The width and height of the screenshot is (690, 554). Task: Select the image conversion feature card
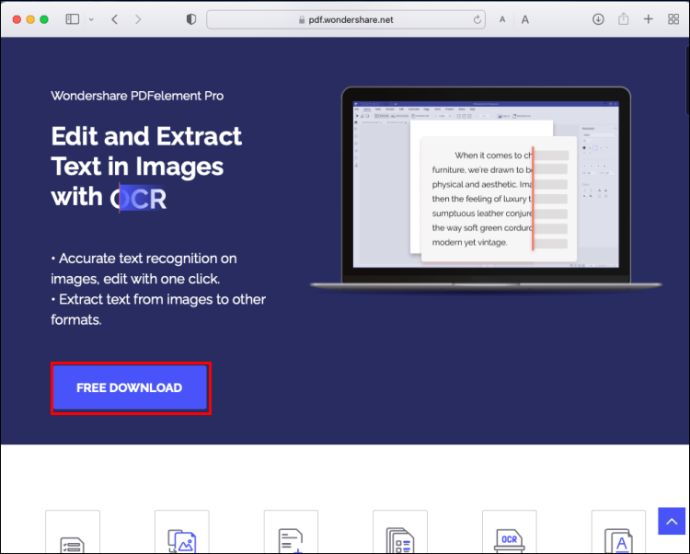coord(182,532)
